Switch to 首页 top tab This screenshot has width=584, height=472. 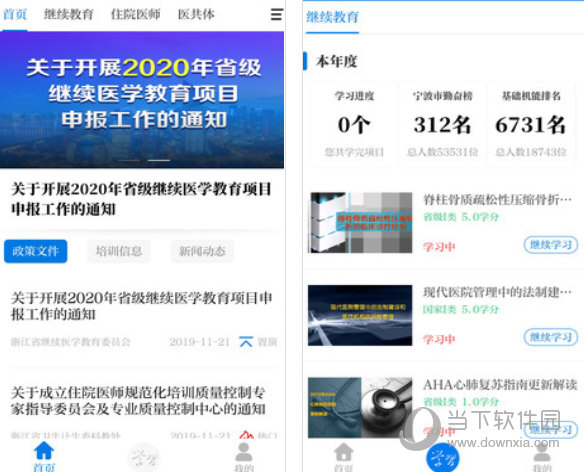15,14
